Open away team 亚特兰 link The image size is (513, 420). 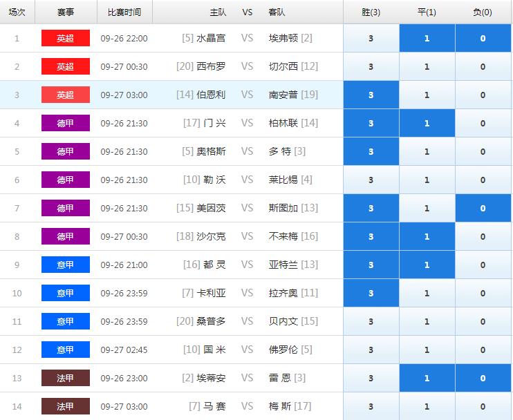click(283, 265)
